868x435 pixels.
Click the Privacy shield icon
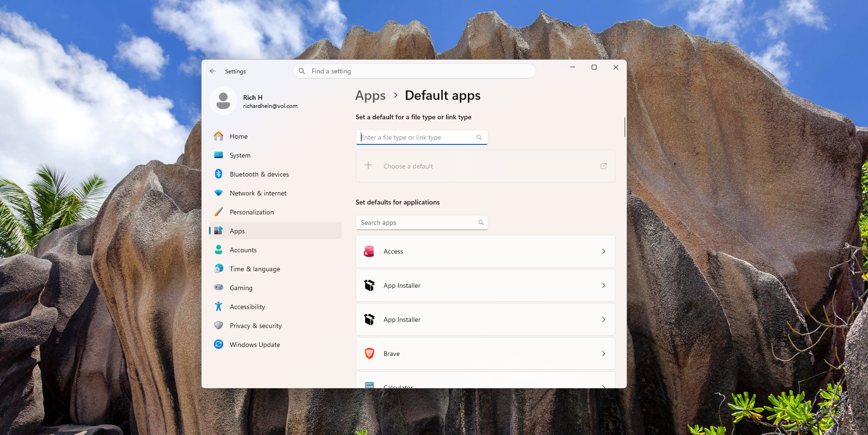click(219, 326)
